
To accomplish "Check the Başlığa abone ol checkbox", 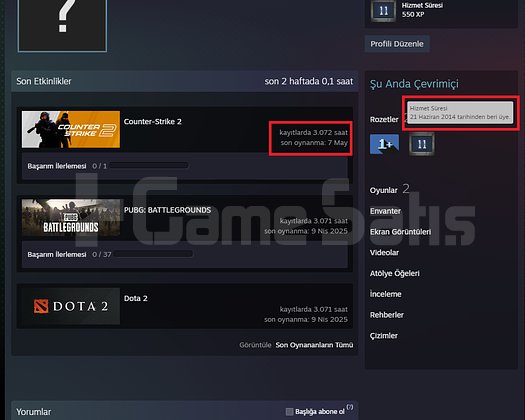I will 290,412.
